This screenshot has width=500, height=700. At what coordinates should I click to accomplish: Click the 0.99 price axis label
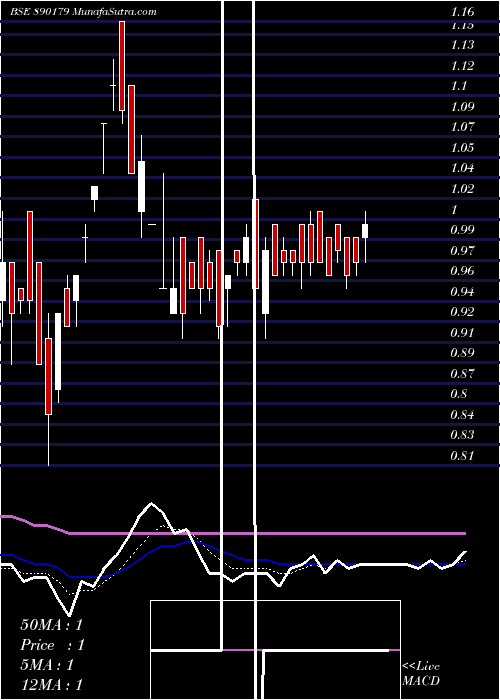click(462, 230)
